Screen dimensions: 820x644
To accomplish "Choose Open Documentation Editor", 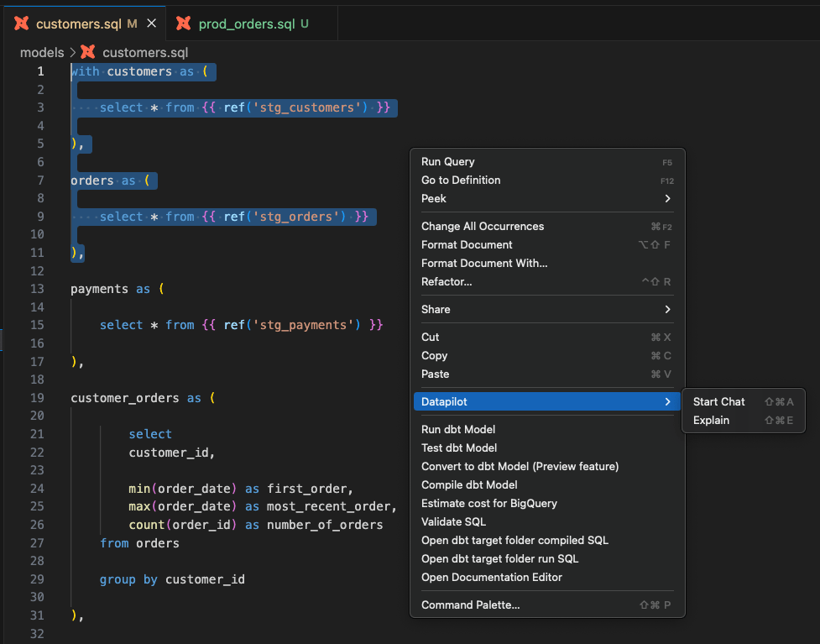I will [x=547, y=577].
